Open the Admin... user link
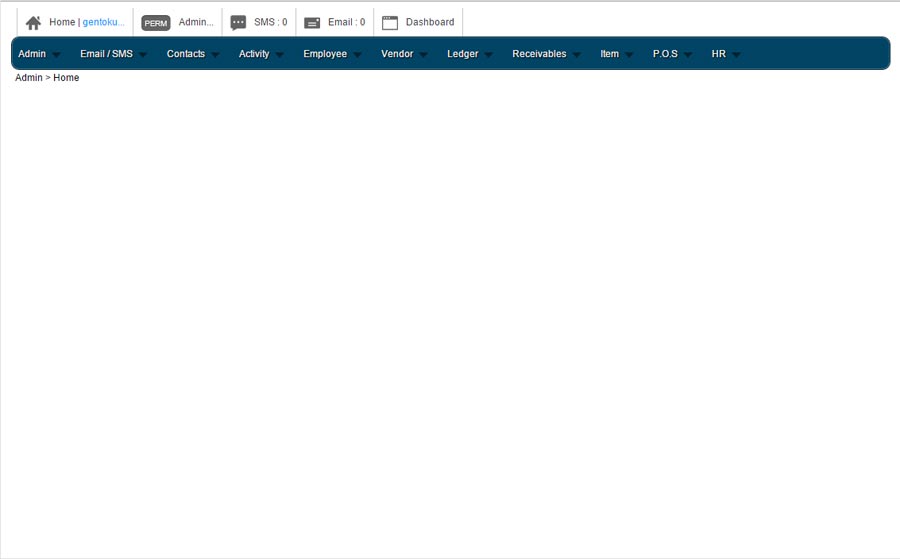 click(196, 22)
